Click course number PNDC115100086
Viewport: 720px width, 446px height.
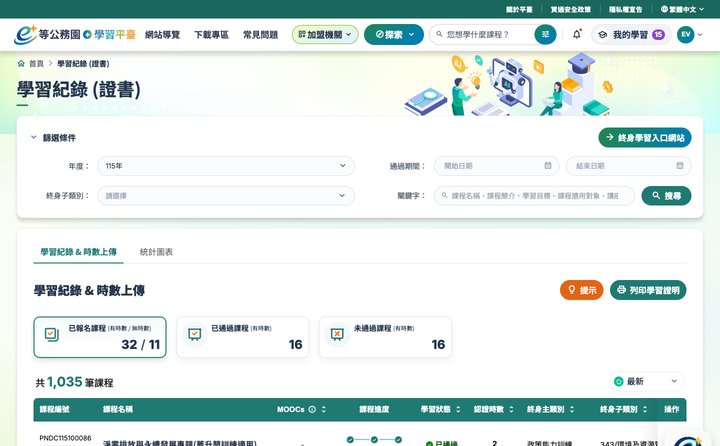tap(65, 438)
